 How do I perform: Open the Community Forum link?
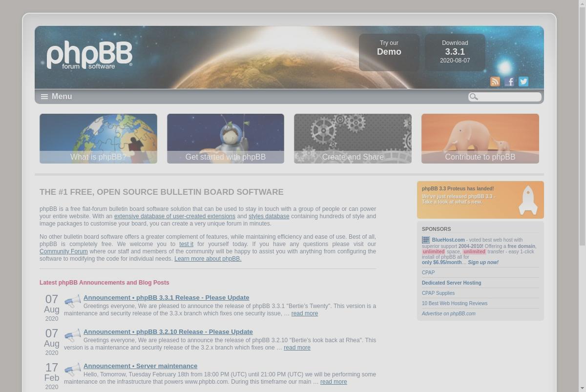63,251
